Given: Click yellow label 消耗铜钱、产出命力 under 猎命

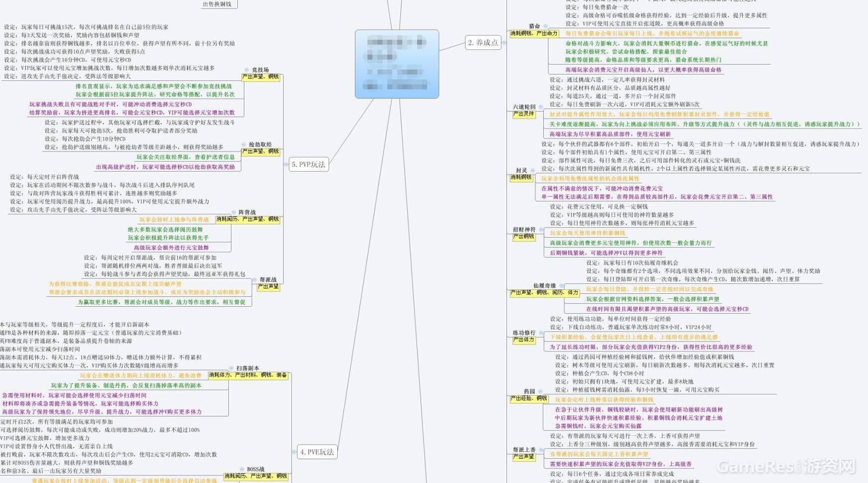Looking at the screenshot, I should point(534,34).
